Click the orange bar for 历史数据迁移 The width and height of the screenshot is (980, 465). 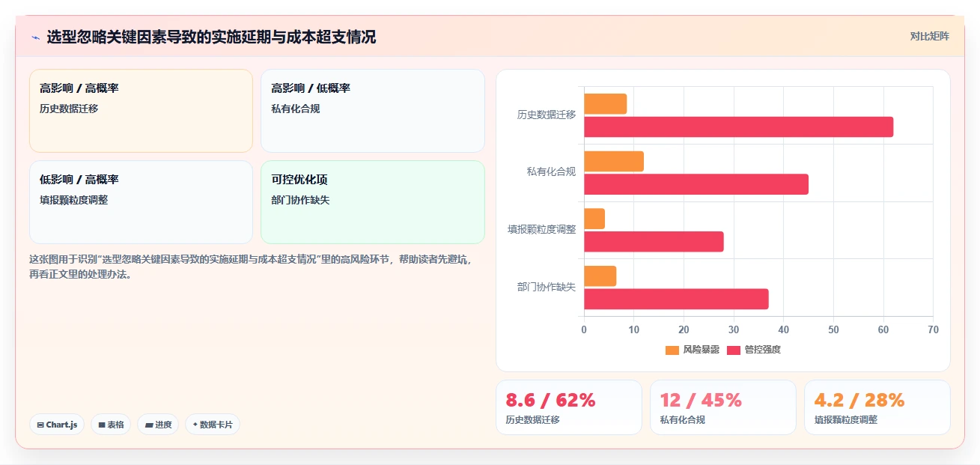pyautogui.click(x=605, y=104)
